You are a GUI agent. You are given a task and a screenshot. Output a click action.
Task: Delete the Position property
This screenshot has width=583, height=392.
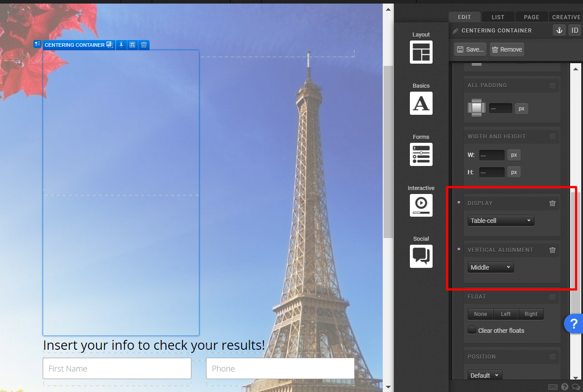point(552,357)
